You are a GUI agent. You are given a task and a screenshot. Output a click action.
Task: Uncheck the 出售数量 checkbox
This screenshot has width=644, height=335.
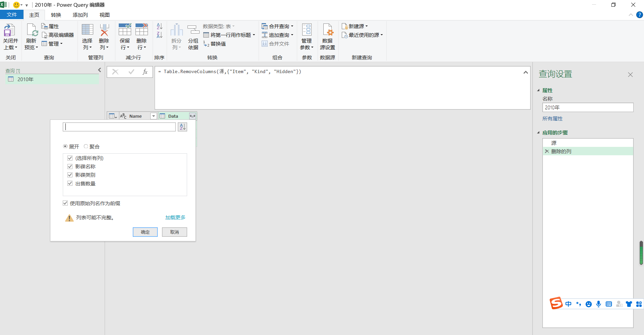coord(70,183)
